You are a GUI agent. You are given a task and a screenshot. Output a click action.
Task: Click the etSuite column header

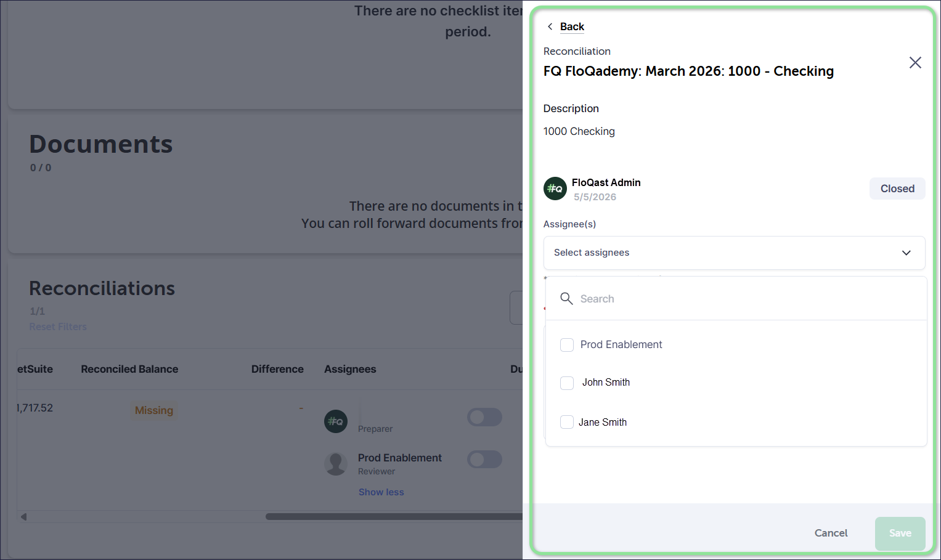(35, 369)
